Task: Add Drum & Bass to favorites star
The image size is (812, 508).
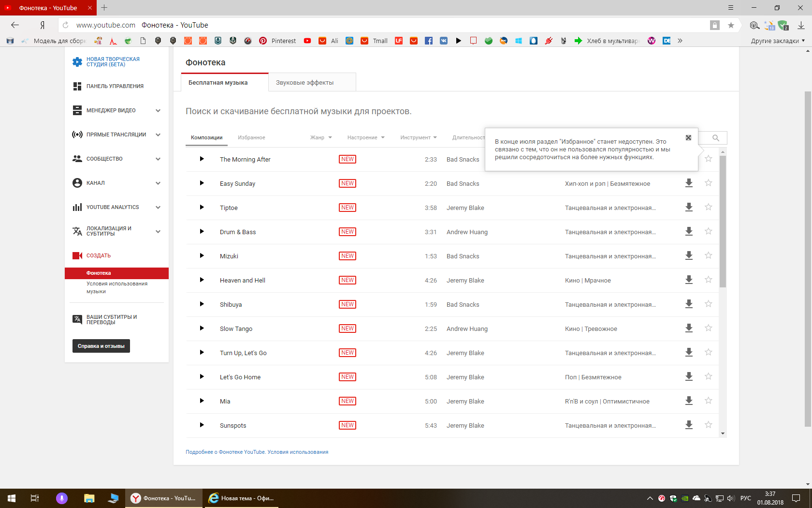Action: point(708,231)
